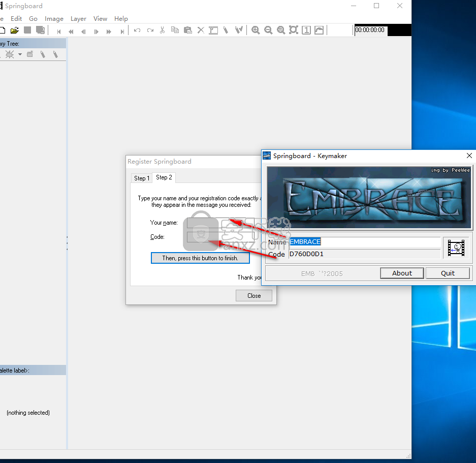Click the Redo arrow icon

(x=150, y=30)
